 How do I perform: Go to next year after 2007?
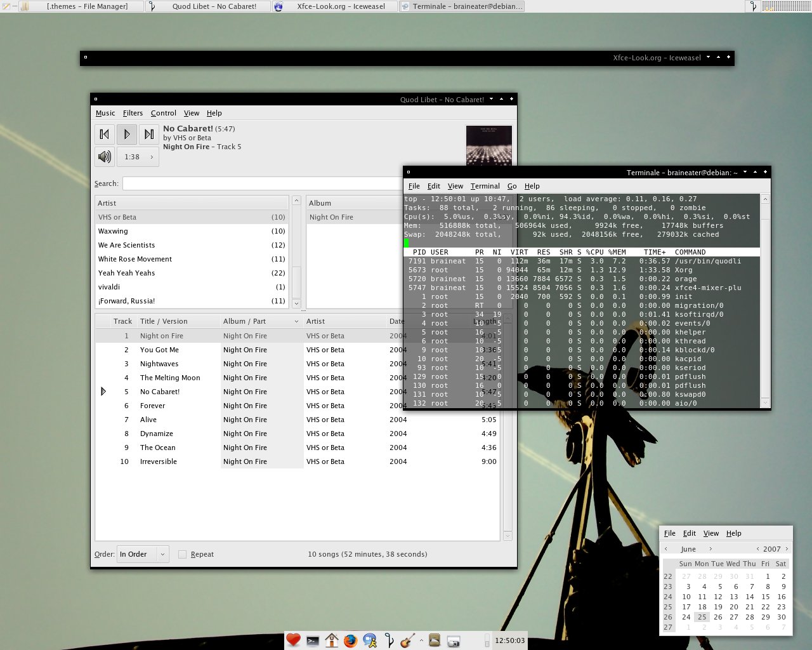click(787, 549)
